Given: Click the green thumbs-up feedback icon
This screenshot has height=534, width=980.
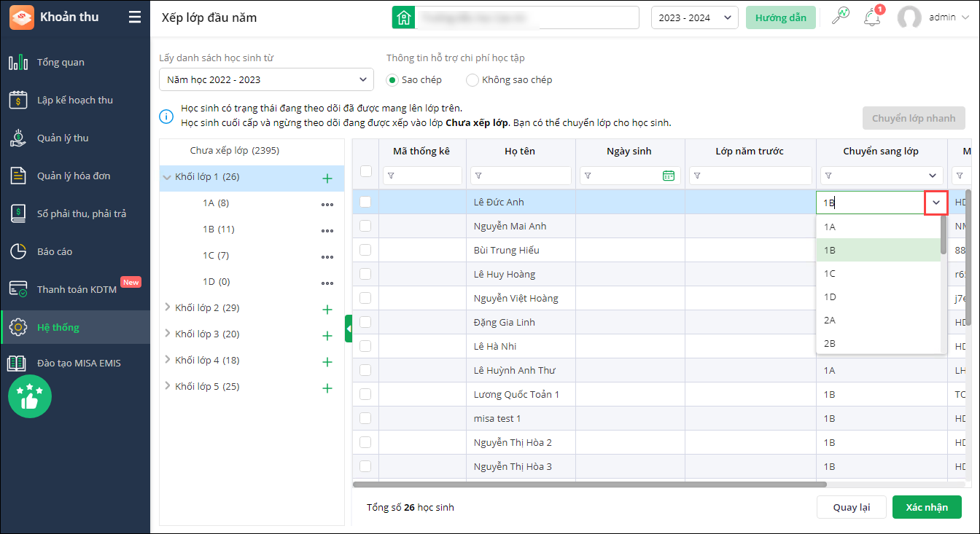Looking at the screenshot, I should (30, 396).
